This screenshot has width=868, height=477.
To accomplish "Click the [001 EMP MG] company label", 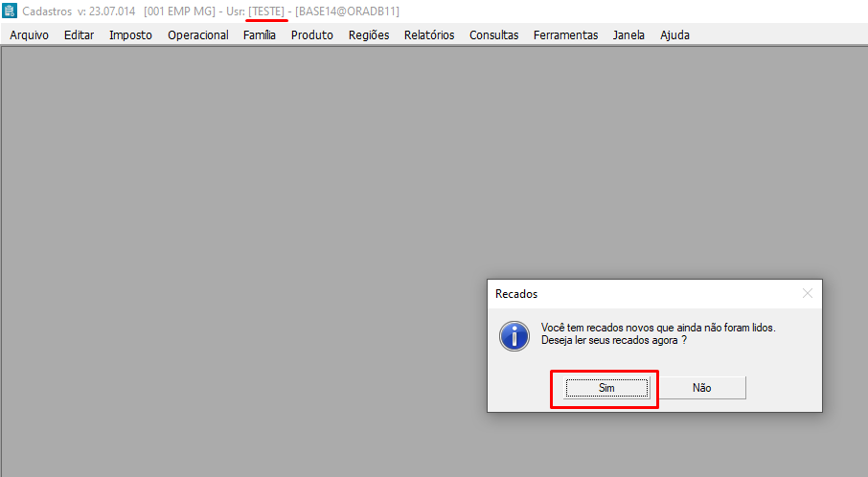I will point(179,11).
